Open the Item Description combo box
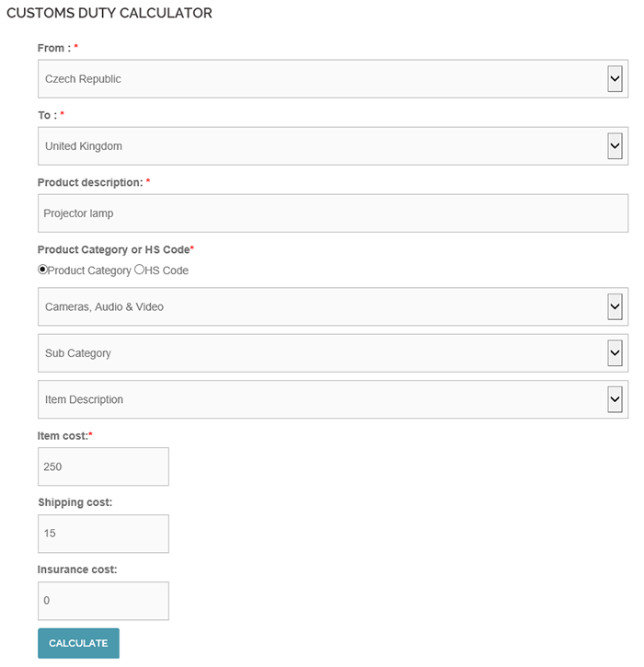The width and height of the screenshot is (644, 667). 313,399
